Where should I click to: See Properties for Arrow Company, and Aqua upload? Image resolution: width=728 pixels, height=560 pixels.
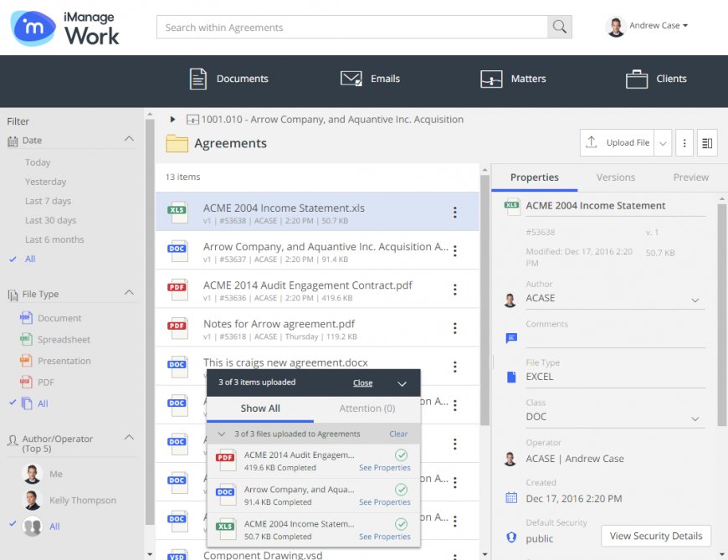384,502
